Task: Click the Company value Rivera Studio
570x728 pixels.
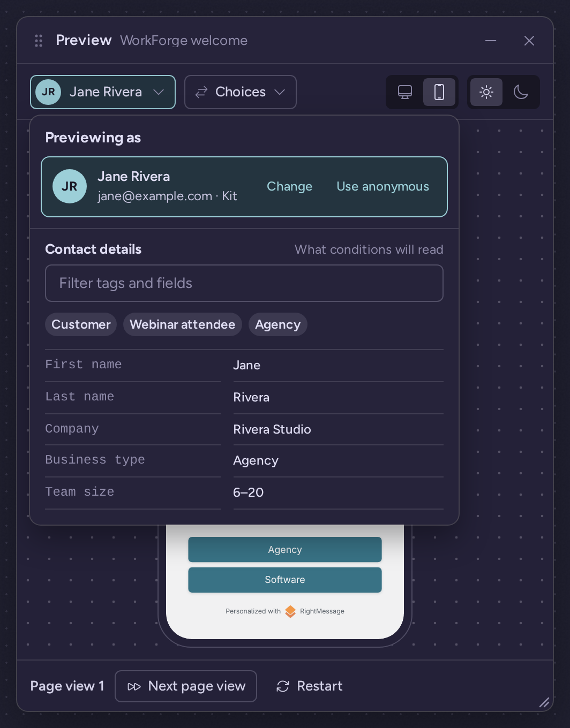Action: [272, 429]
